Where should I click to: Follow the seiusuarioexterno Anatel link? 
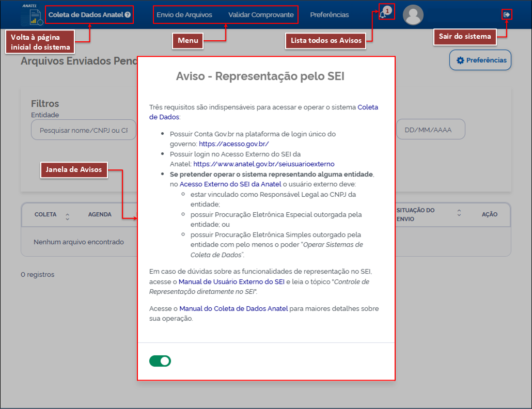pyautogui.click(x=263, y=164)
